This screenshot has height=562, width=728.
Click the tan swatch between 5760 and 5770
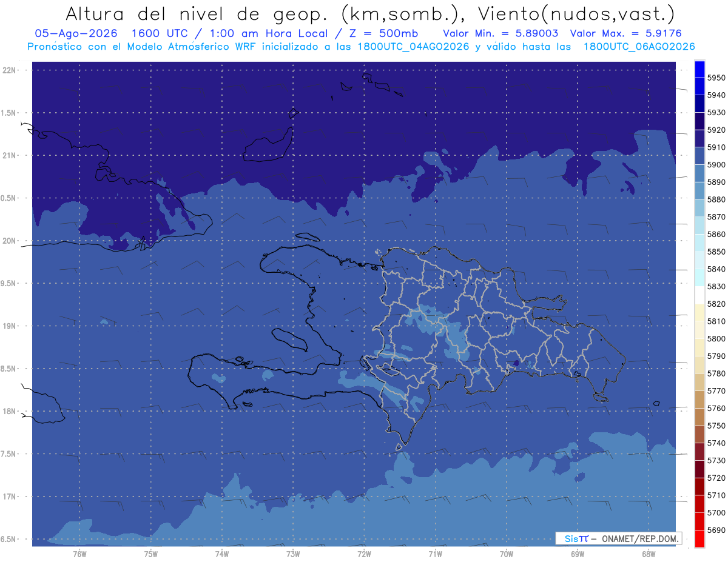pyautogui.click(x=699, y=400)
